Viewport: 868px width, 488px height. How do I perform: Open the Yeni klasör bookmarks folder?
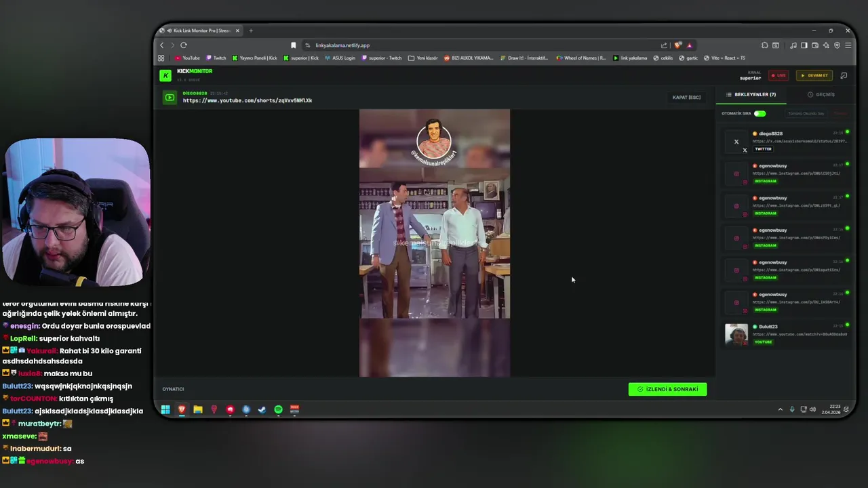[423, 58]
